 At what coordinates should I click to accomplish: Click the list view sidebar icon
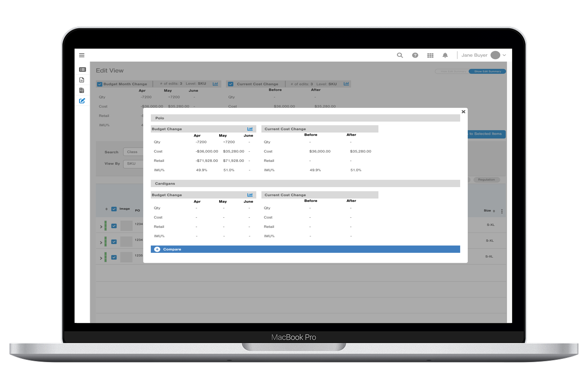tap(82, 70)
